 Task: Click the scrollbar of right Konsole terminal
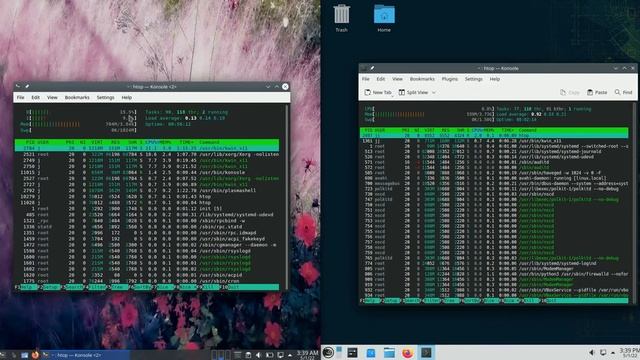click(x=633, y=202)
